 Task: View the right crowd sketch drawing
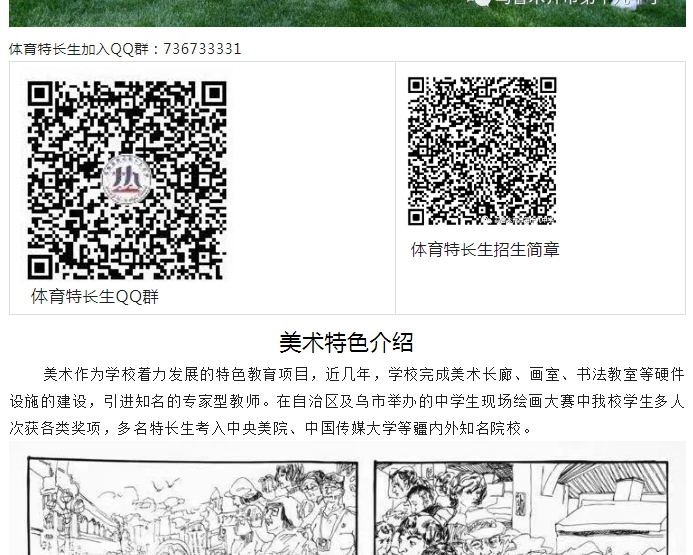[x=525, y=505]
